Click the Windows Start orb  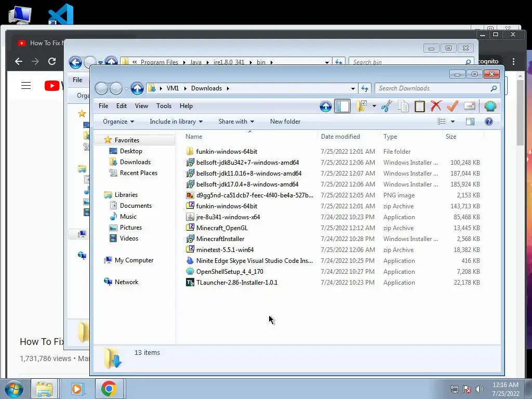(14, 389)
